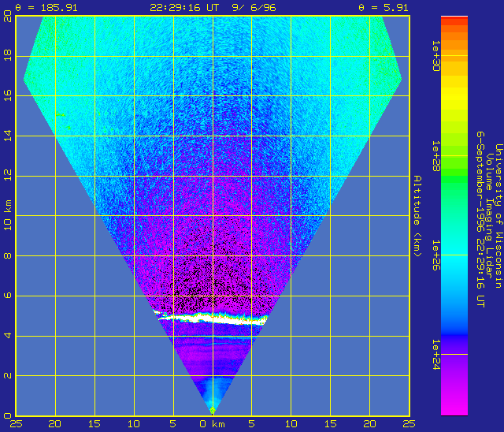Click the '0 km' horizontal range axis label
504x432 pixels.
coord(212,424)
